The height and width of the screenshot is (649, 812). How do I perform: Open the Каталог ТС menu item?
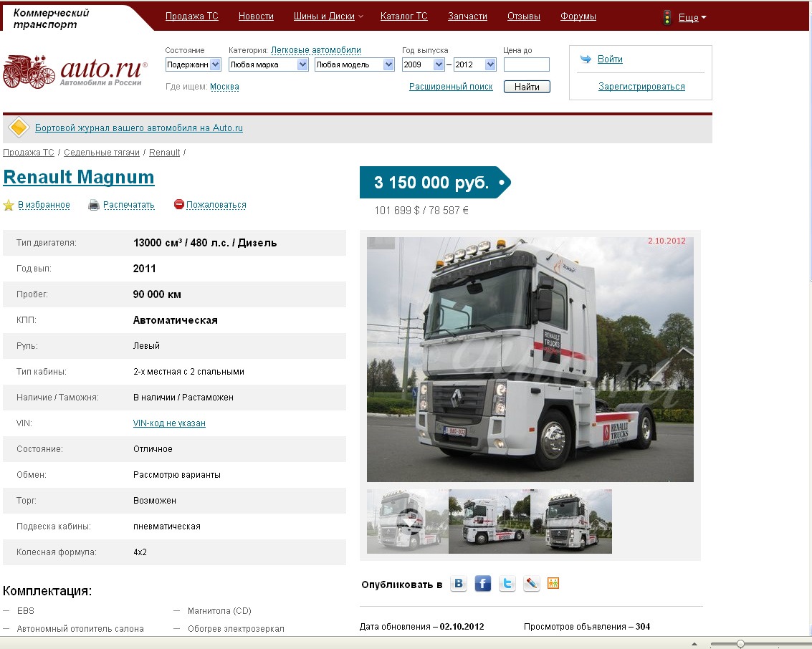click(x=403, y=16)
